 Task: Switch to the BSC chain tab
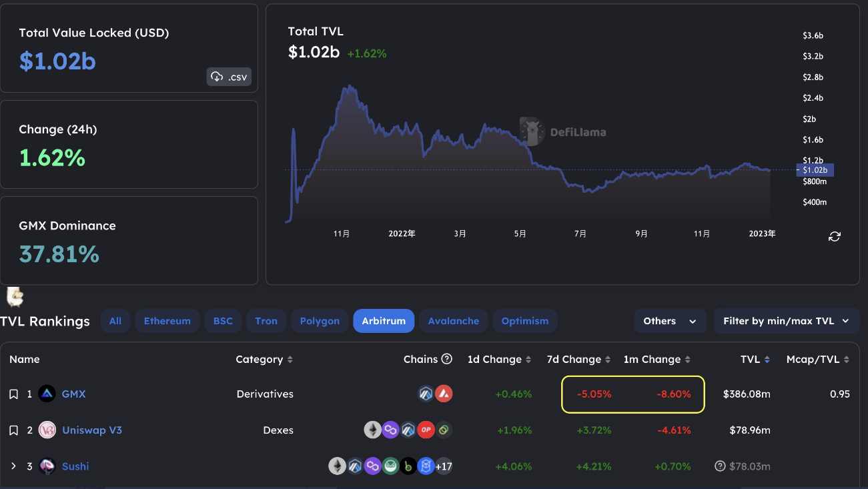pos(223,321)
